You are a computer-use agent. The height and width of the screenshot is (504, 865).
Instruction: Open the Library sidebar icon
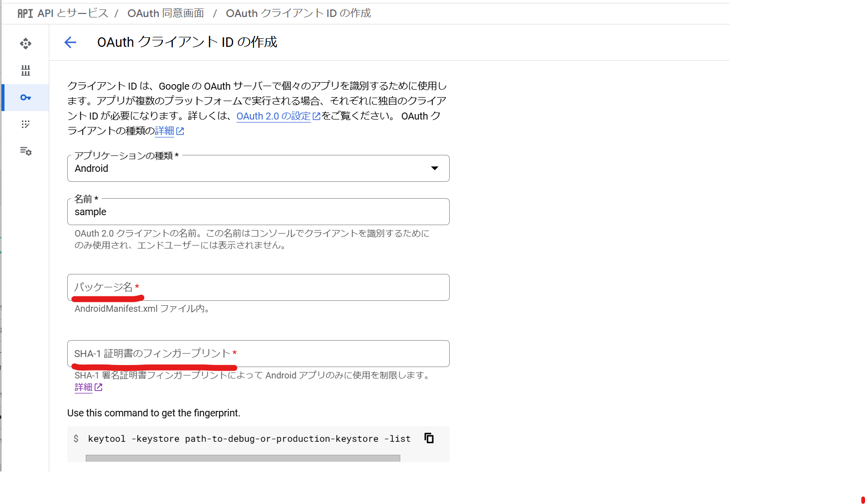click(25, 70)
